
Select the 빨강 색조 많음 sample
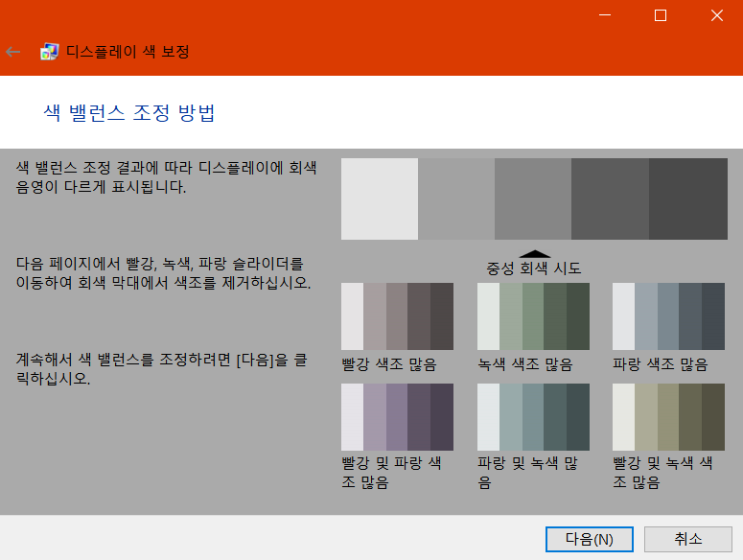click(397, 316)
